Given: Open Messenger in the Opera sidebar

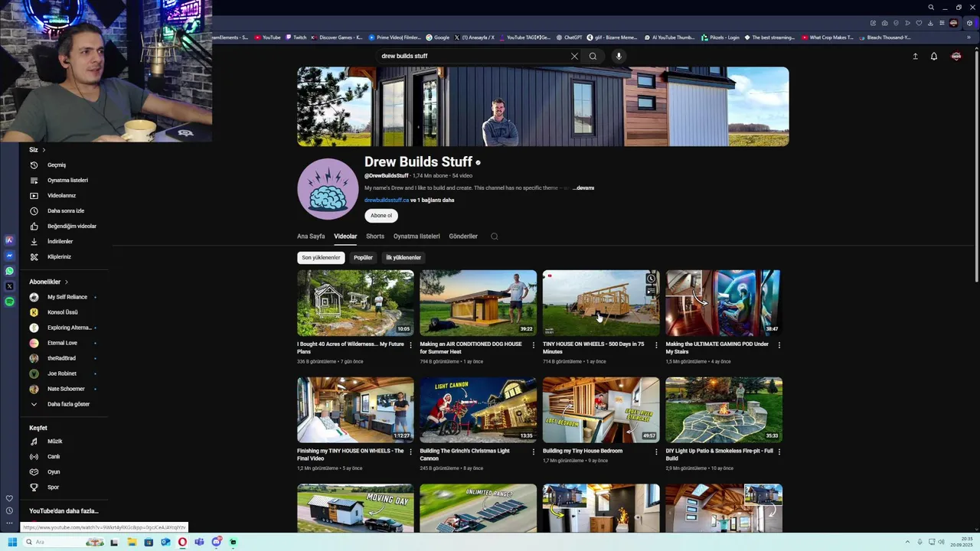Looking at the screenshot, I should click(9, 256).
